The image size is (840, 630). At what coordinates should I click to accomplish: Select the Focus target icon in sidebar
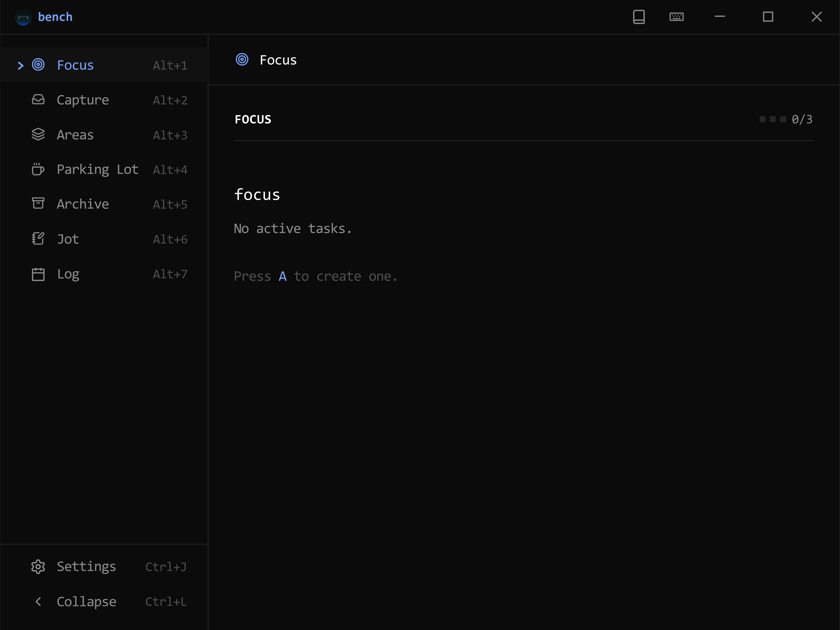[x=38, y=65]
